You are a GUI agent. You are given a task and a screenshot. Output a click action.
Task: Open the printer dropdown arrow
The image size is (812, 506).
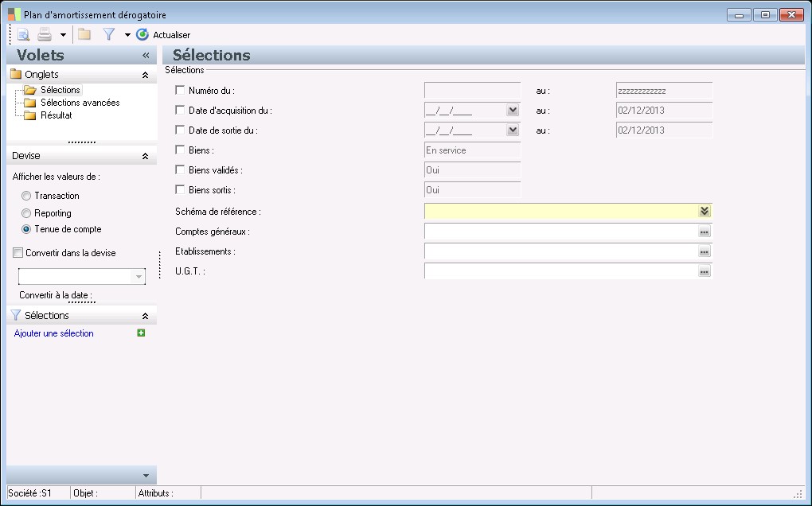63,35
